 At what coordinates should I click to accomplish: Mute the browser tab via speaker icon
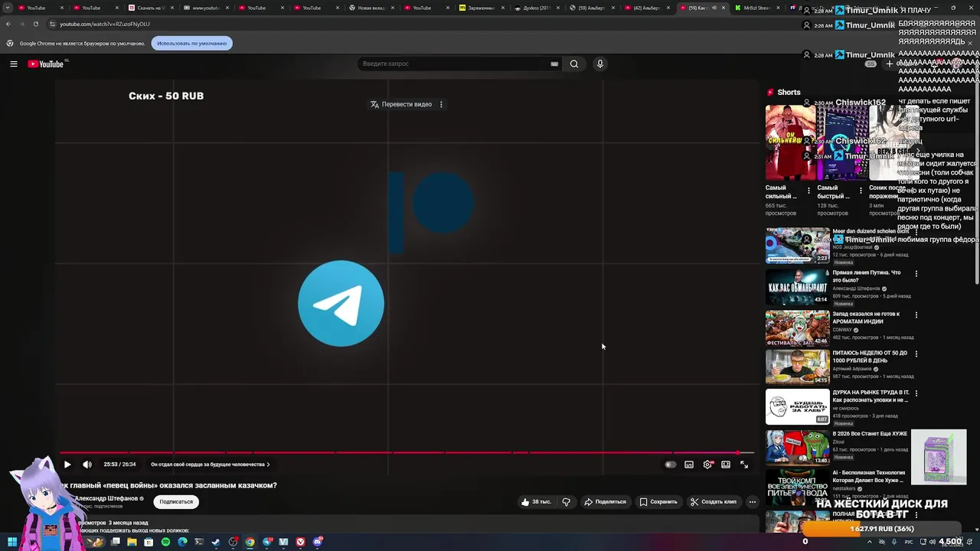[x=714, y=8]
